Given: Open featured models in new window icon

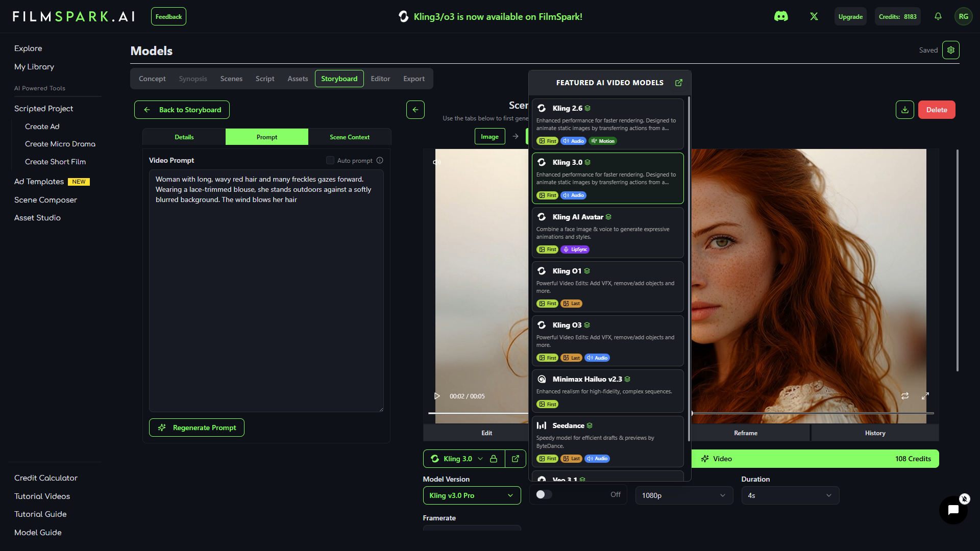Looking at the screenshot, I should 679,83.
